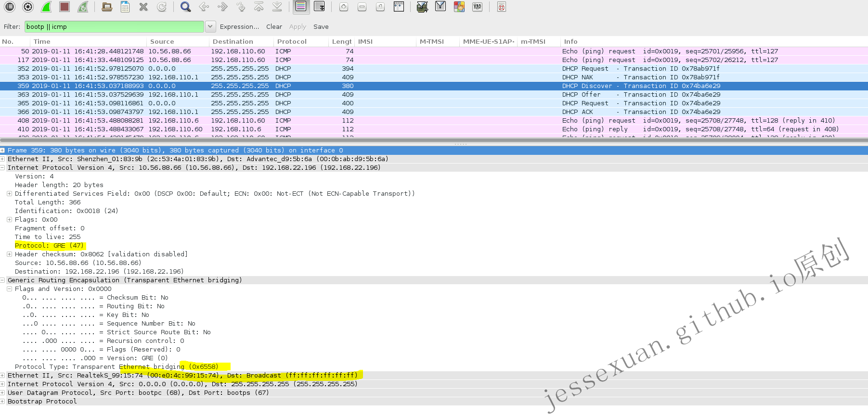Reload the capture file
This screenshot has height=416, width=868.
coord(162,7)
